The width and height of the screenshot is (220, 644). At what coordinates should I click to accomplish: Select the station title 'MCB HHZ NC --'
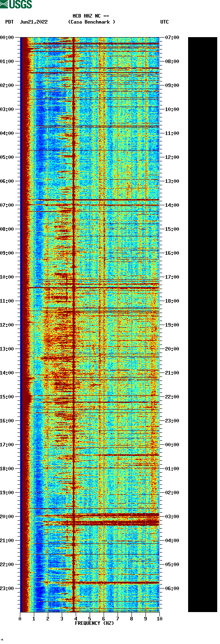[x=91, y=16]
